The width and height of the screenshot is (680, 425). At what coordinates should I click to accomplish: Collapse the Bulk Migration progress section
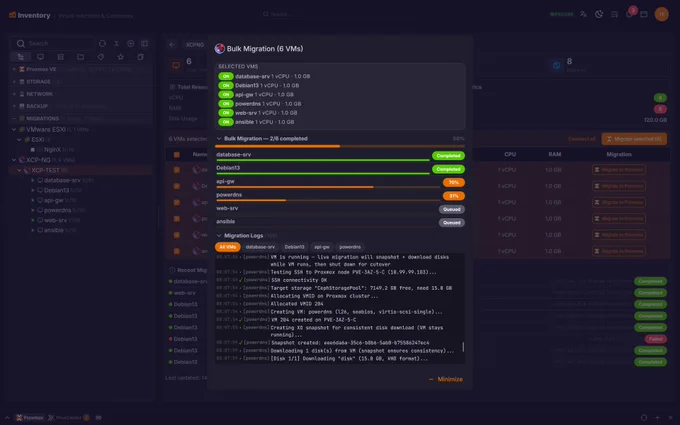coord(219,139)
